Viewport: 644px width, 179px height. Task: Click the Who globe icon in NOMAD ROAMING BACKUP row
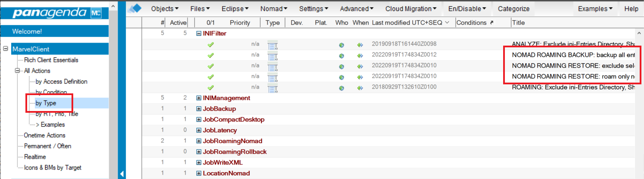tap(341, 55)
